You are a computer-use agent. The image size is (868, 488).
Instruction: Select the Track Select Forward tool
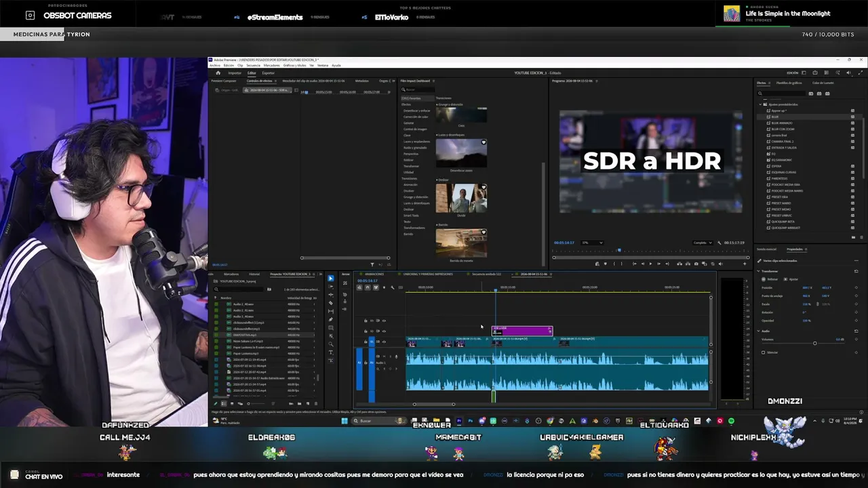pos(331,287)
